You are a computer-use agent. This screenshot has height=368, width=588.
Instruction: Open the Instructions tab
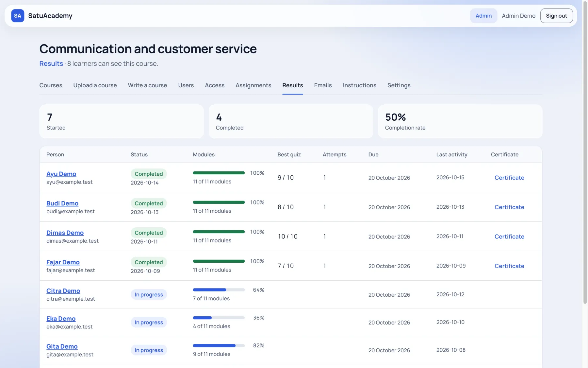point(359,85)
